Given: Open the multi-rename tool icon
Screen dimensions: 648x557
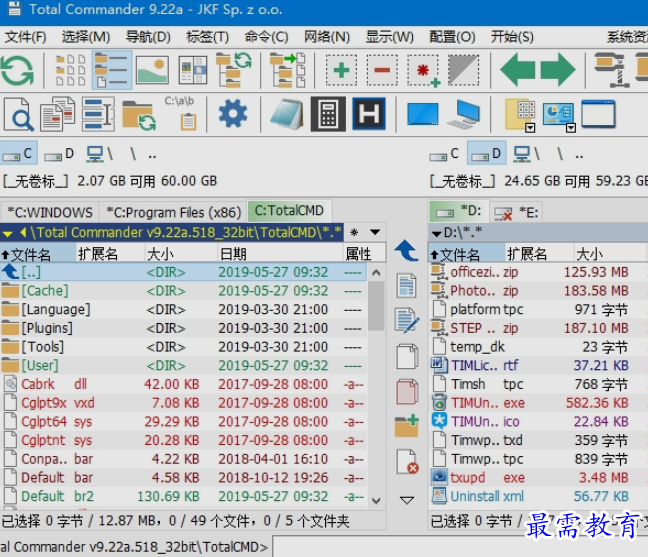Looking at the screenshot, I should (x=98, y=114).
